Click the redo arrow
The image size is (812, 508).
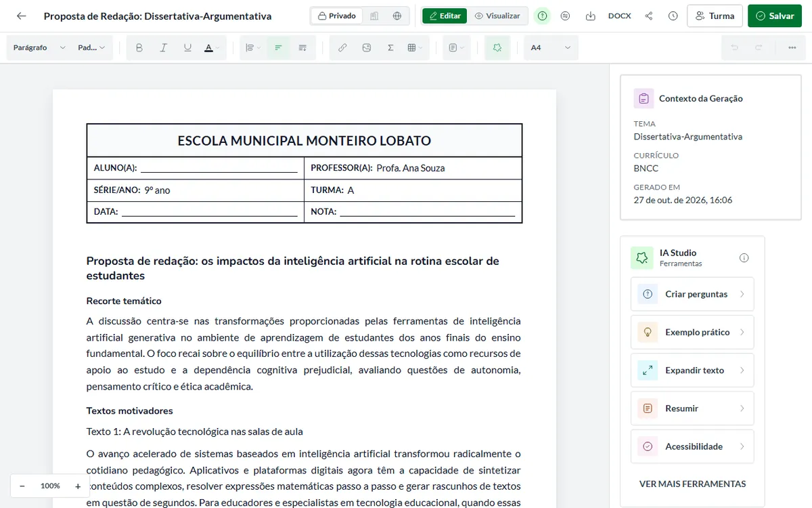point(759,48)
